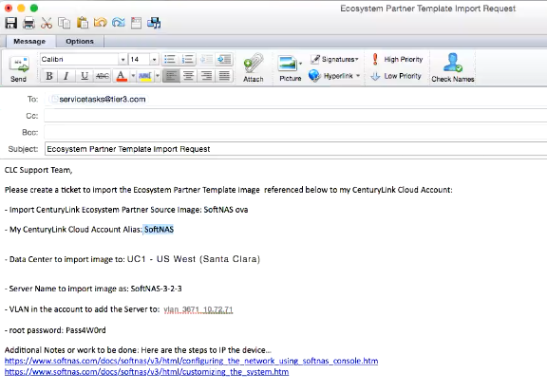Toggle Underline formatting
The width and height of the screenshot is (547, 392).
85,76
